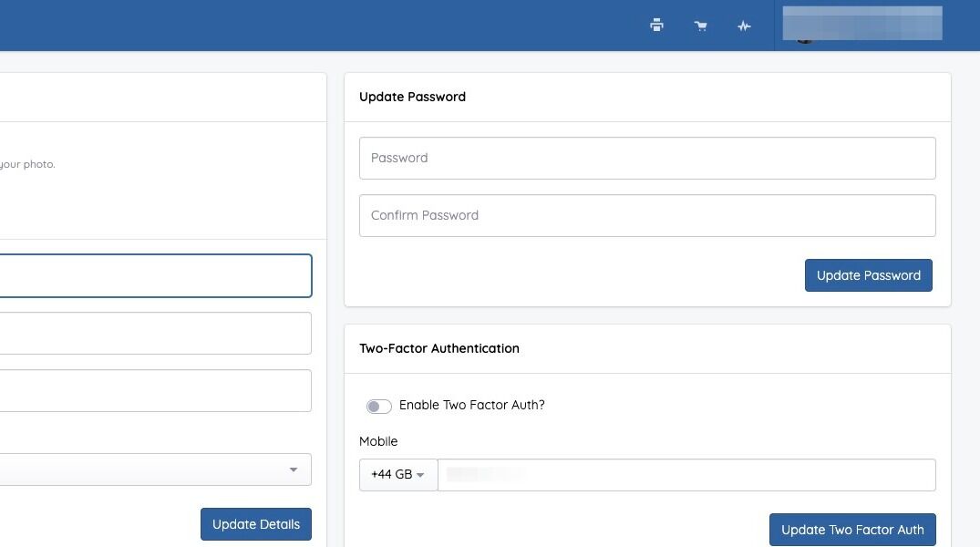Click the focused blue-outlined text field
This screenshot has height=547, width=980.
(x=155, y=275)
